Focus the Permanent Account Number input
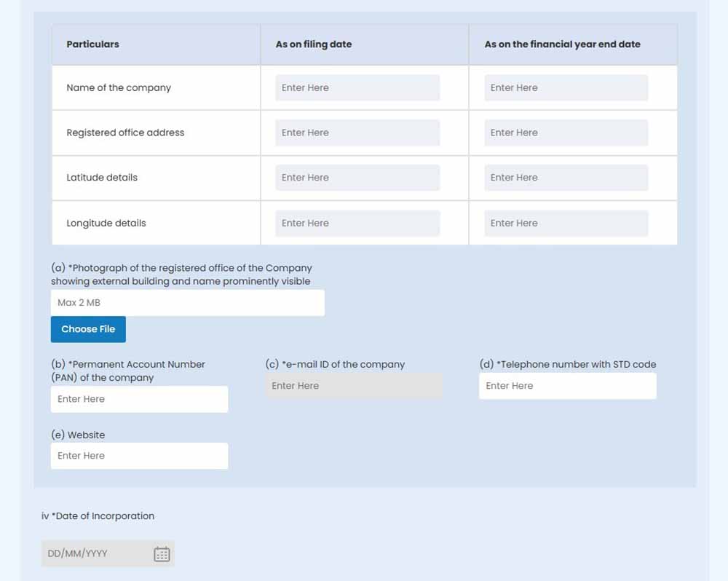Screen dimensions: 728x581 pyautogui.click(x=139, y=399)
